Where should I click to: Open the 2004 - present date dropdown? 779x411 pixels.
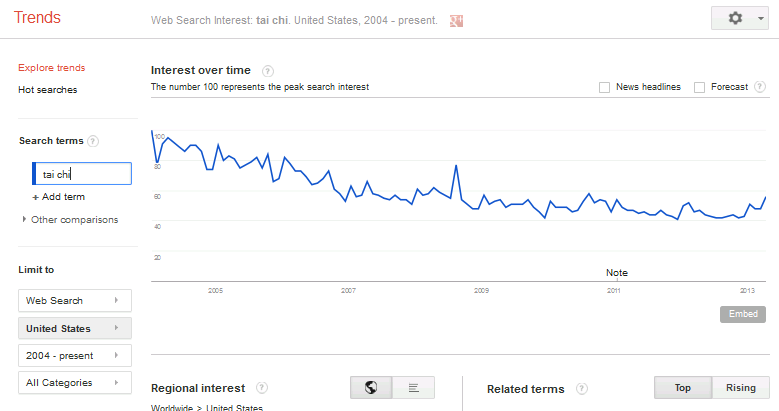tap(75, 355)
